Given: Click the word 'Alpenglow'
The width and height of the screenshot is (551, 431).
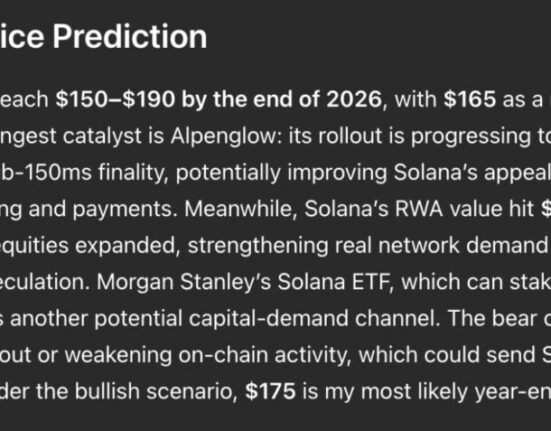Looking at the screenshot, I should click(x=226, y=136).
